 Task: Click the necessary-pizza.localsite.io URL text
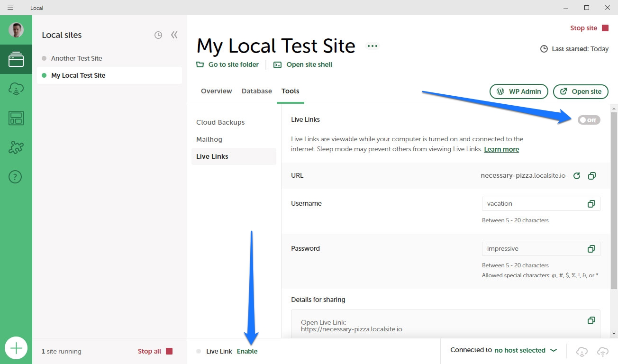(523, 175)
